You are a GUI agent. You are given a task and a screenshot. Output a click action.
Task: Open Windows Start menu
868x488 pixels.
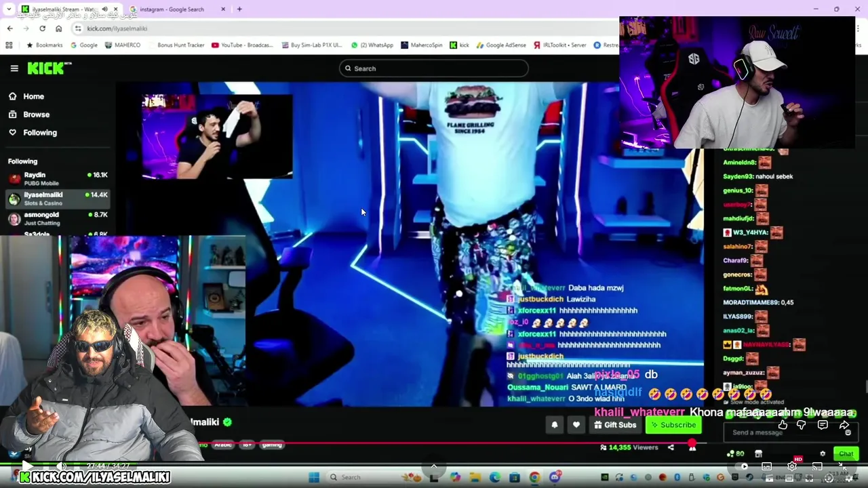pos(314,477)
